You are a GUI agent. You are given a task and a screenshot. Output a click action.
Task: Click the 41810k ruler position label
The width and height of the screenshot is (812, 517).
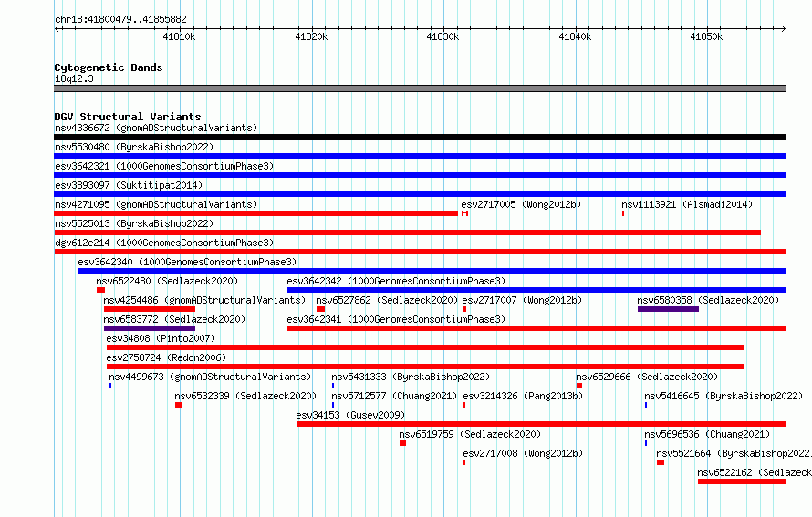(179, 36)
